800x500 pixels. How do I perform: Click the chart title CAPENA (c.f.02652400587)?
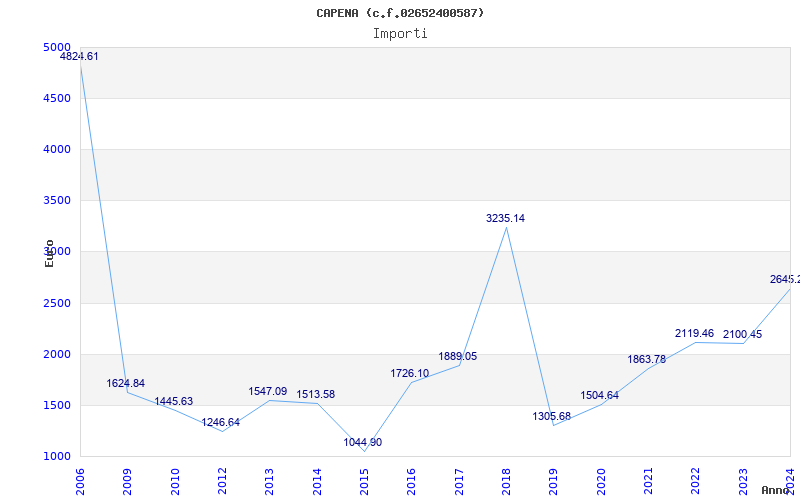pyautogui.click(x=400, y=13)
